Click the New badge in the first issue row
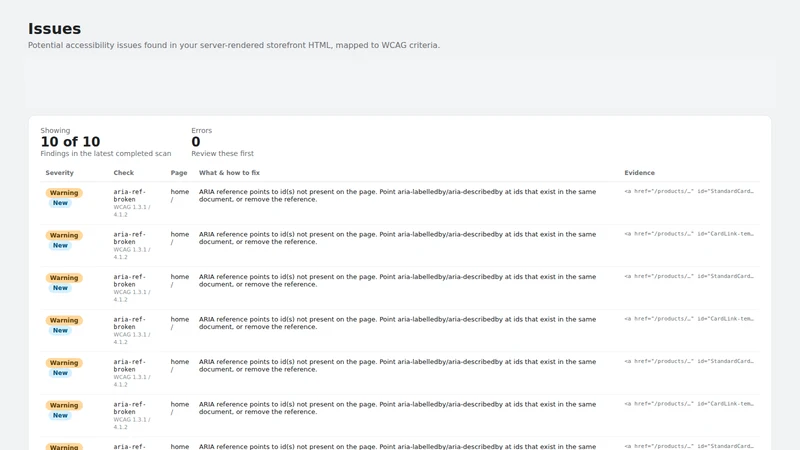 pyautogui.click(x=60, y=203)
